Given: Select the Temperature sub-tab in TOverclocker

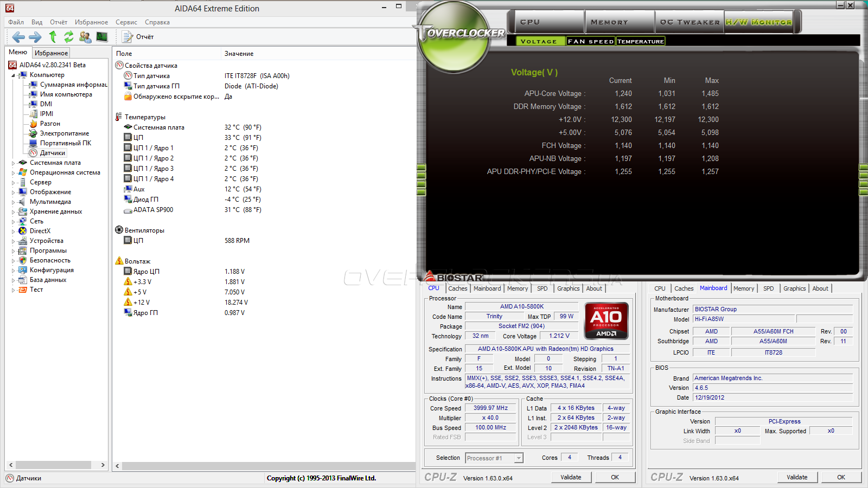Looking at the screenshot, I should pos(641,41).
